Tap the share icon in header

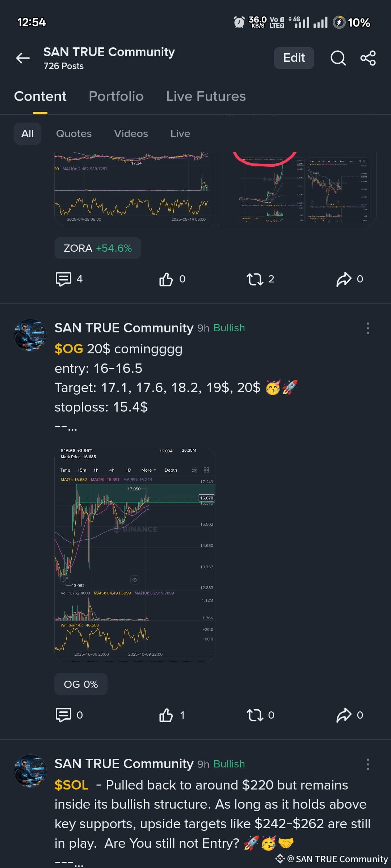pos(368,58)
